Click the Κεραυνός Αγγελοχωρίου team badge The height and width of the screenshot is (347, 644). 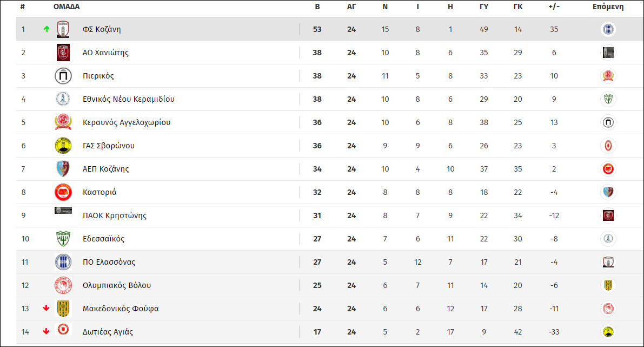(63, 122)
